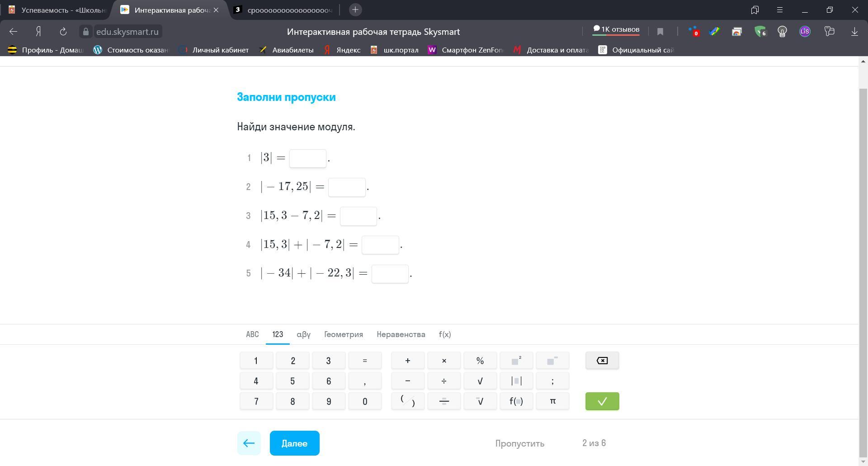868x466 pixels.
Task: Open the Смартфон ZenFone bookmark
Action: click(466, 50)
